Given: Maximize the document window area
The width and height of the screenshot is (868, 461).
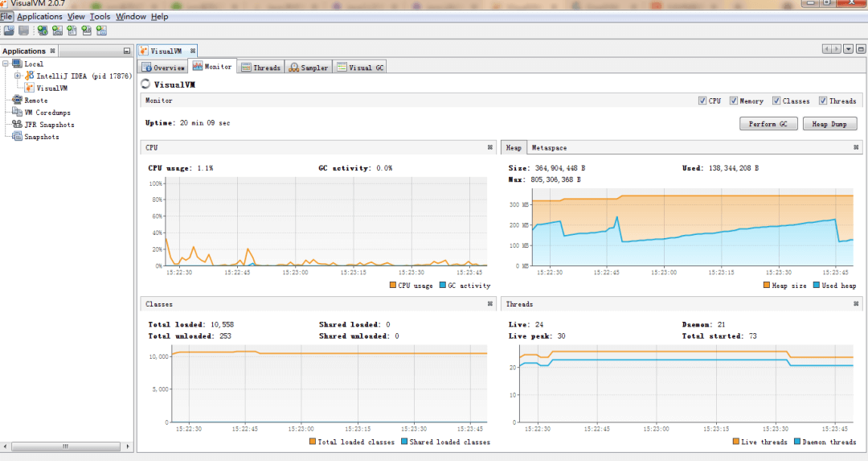Looking at the screenshot, I should click(861, 49).
